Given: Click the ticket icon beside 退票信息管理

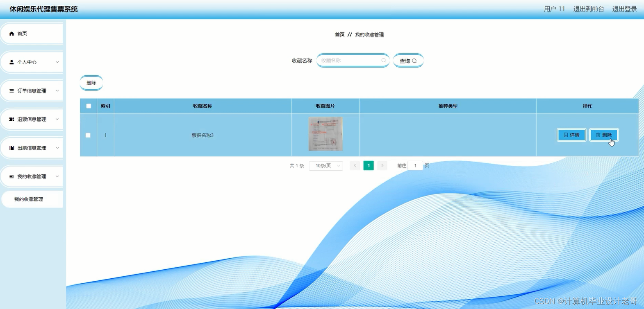Looking at the screenshot, I should (x=11, y=120).
